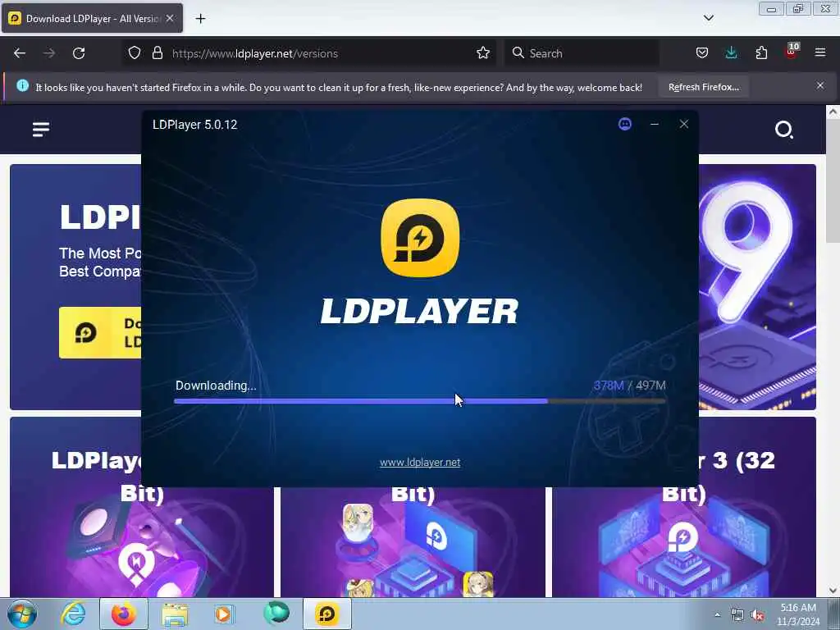Click the LDPlayer 5.0.12 title text
The width and height of the screenshot is (840, 630).
(195, 125)
